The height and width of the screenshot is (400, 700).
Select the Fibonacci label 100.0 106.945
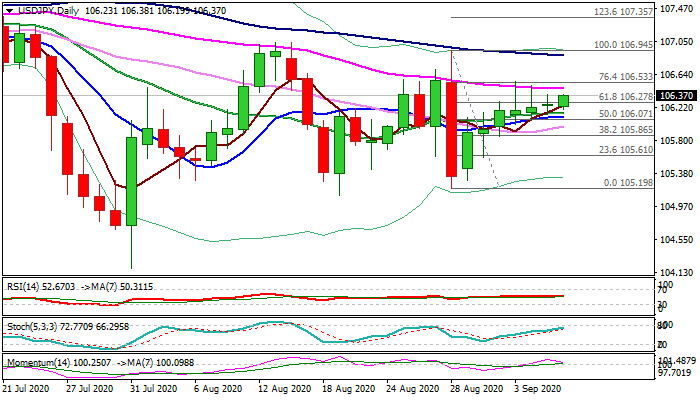623,45
